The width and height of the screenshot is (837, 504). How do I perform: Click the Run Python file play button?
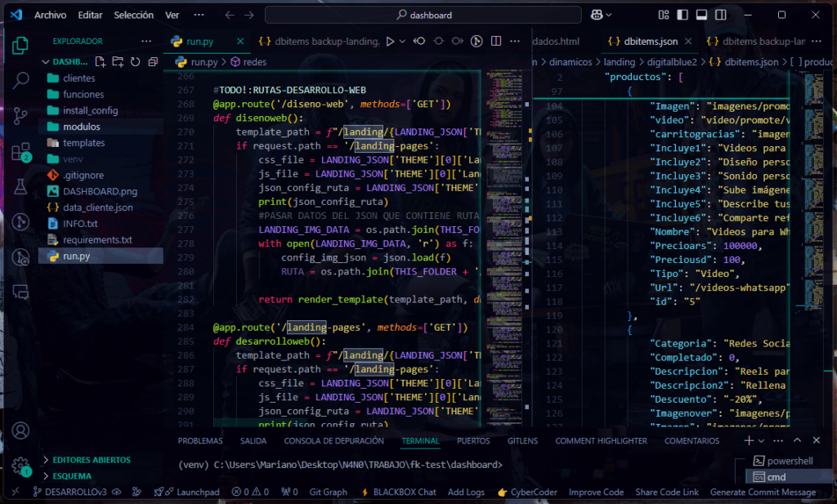[x=390, y=41]
